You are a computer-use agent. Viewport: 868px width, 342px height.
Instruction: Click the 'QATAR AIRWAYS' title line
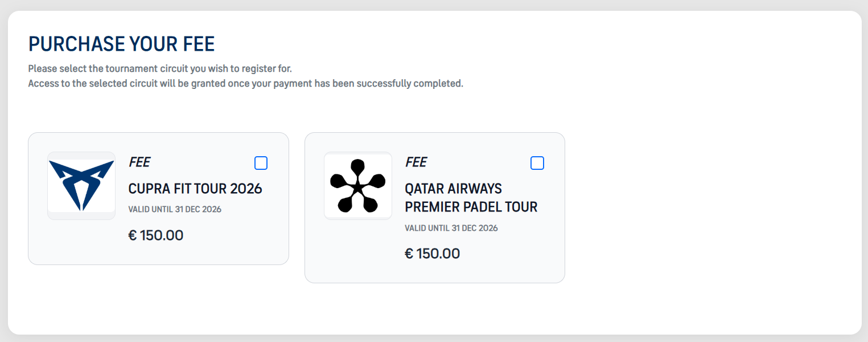coord(453,189)
